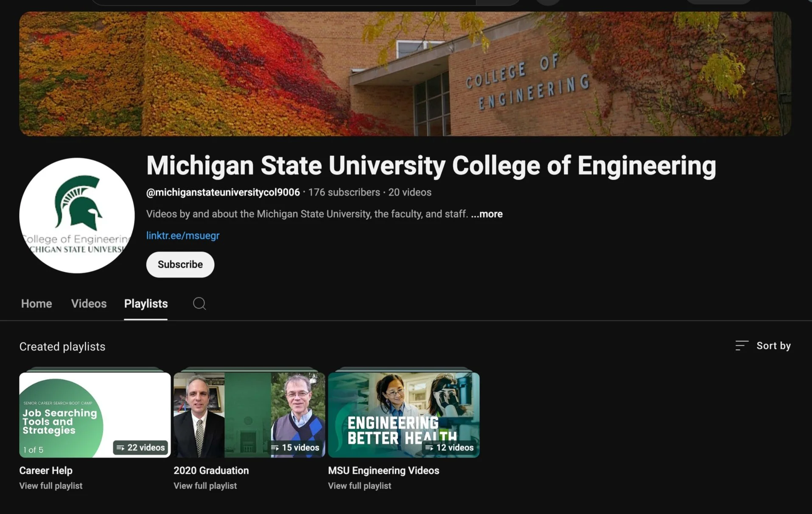Subscribe to the channel

click(x=180, y=264)
